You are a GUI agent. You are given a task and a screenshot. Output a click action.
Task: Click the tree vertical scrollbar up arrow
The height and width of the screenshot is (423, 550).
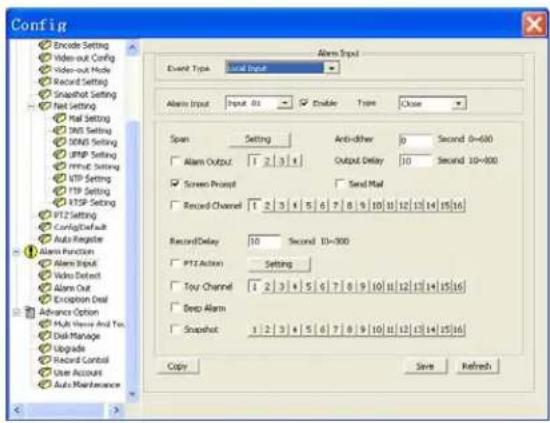click(x=133, y=47)
